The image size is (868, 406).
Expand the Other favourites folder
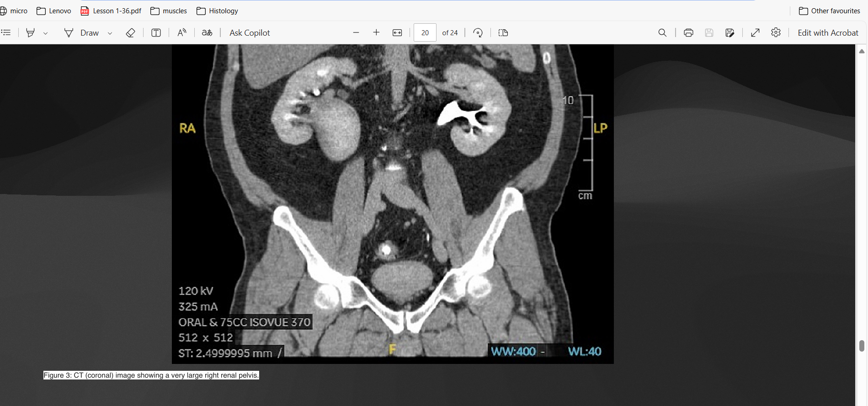pos(829,11)
